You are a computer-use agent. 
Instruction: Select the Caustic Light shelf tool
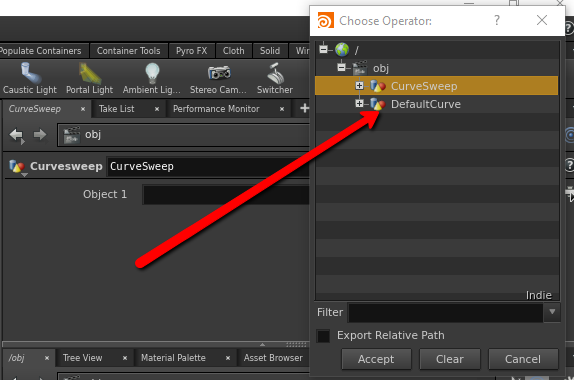click(30, 79)
